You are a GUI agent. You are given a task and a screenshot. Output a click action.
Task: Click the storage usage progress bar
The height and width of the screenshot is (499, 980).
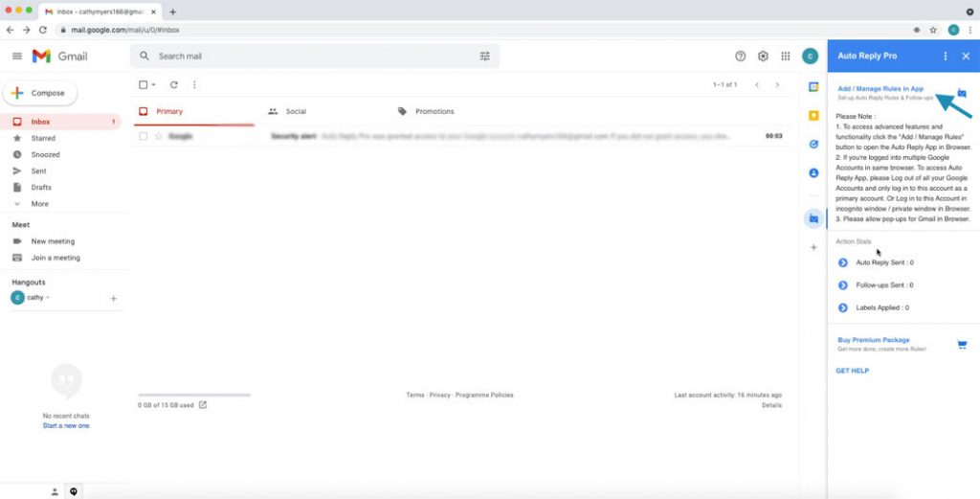(194, 395)
